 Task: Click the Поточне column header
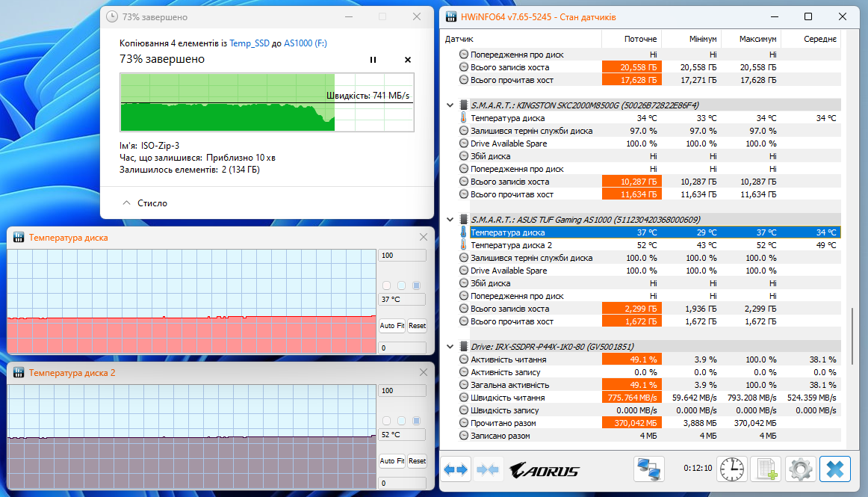pos(632,39)
